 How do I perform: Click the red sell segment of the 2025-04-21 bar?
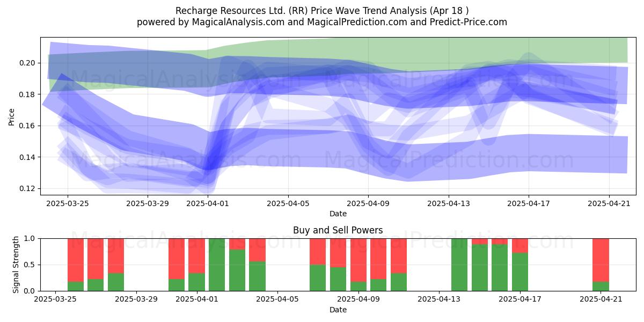[601, 260]
